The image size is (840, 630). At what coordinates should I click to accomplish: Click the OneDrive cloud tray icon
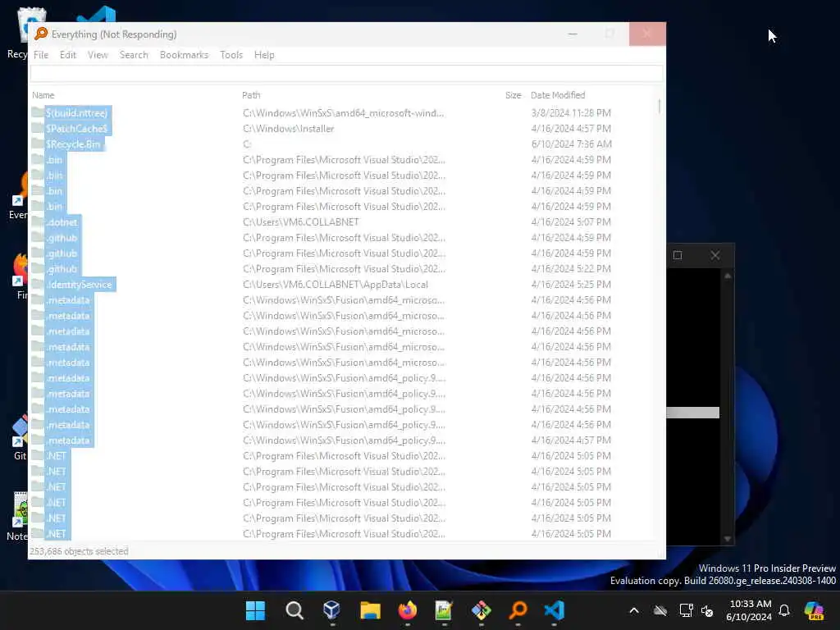(660, 610)
